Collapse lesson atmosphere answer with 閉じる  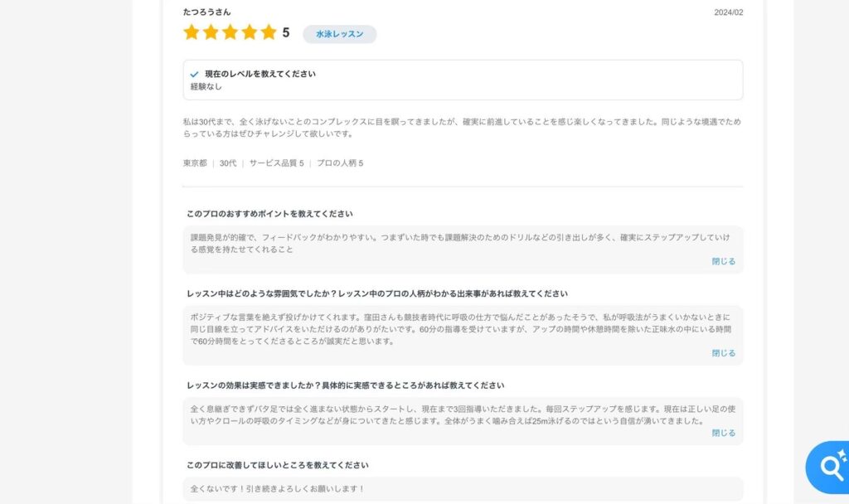723,353
